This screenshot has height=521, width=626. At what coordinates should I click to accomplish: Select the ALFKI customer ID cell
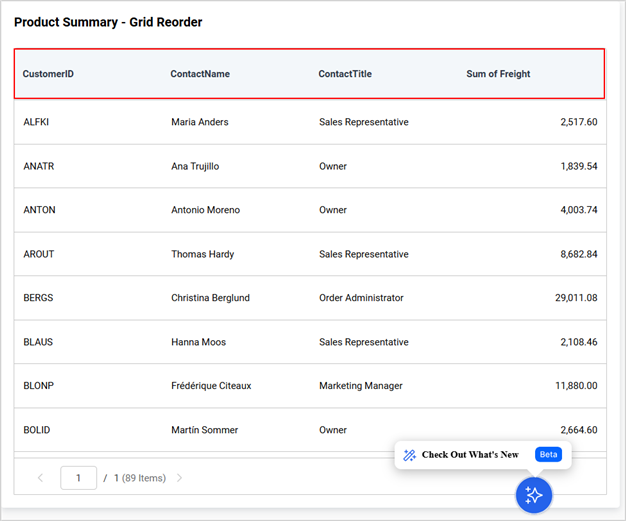click(36, 122)
